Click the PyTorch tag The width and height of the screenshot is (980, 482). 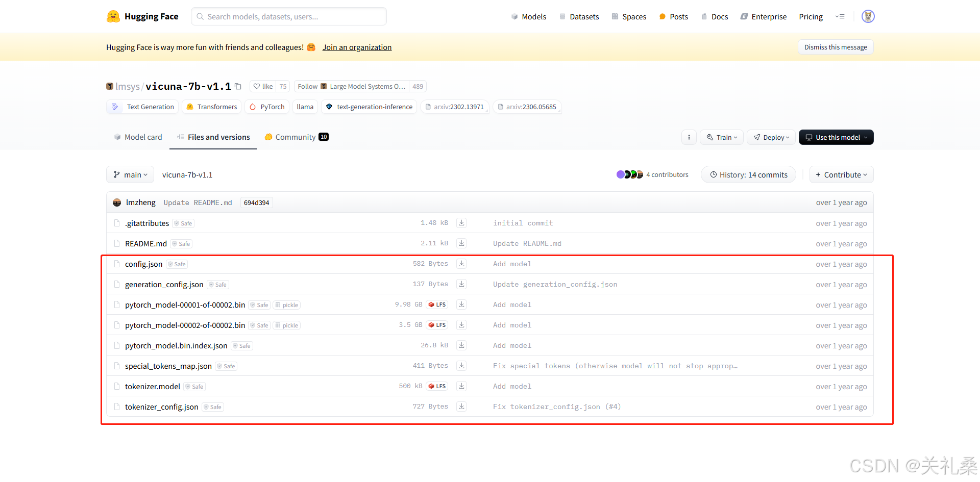pyautogui.click(x=267, y=107)
